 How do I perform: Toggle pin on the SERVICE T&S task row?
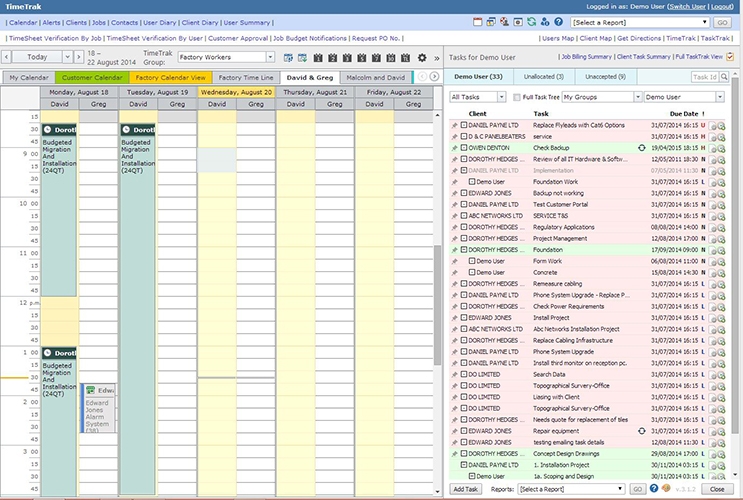454,216
